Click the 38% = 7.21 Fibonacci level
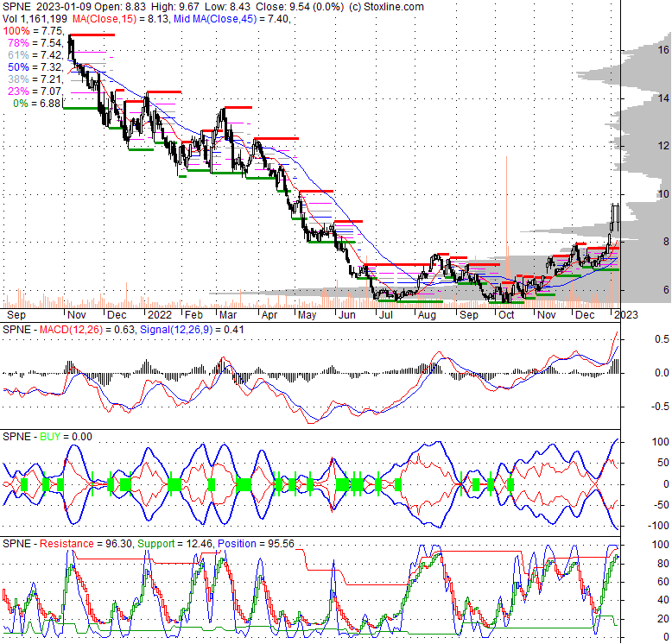This screenshot has height=644, width=672. [x=35, y=79]
